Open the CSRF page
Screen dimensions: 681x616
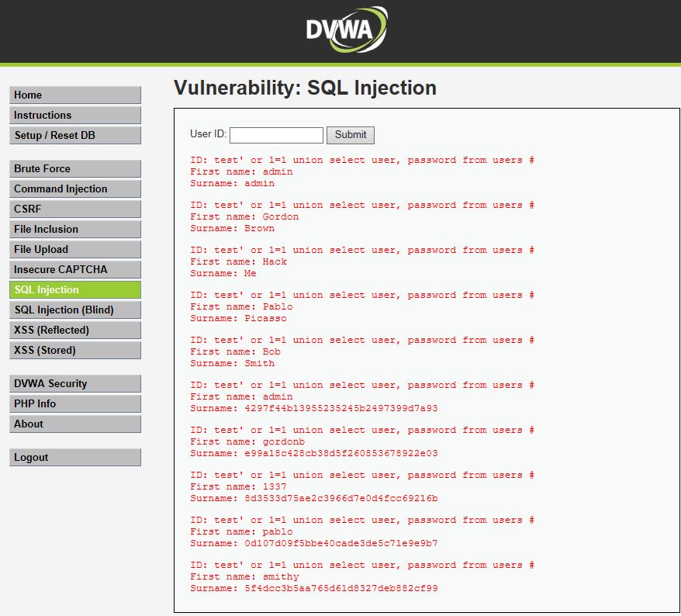(x=75, y=209)
